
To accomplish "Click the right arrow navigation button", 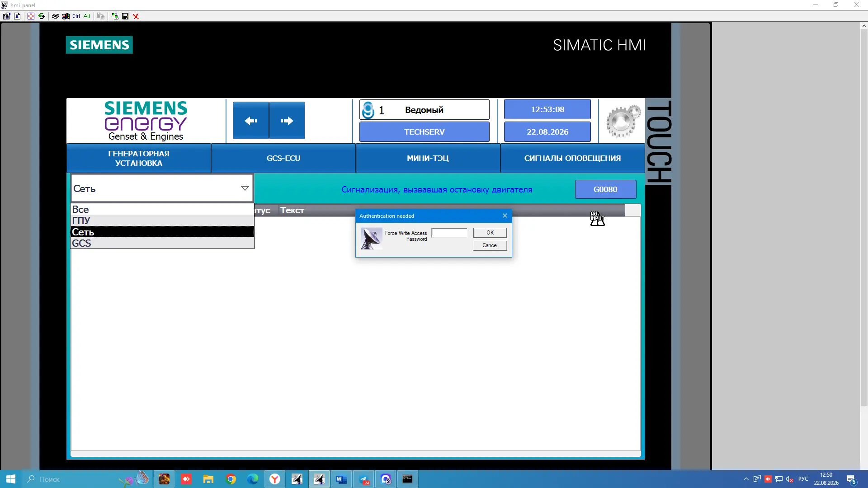I will [287, 121].
